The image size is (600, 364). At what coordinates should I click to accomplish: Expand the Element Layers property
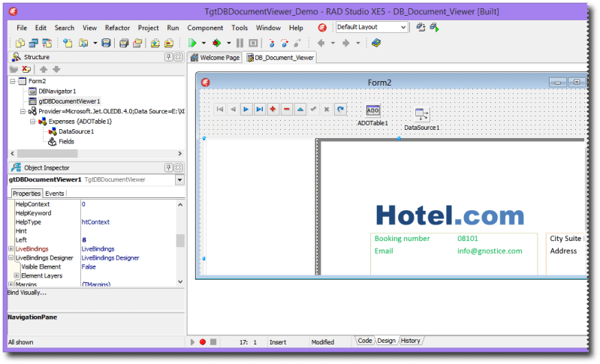pos(17,275)
